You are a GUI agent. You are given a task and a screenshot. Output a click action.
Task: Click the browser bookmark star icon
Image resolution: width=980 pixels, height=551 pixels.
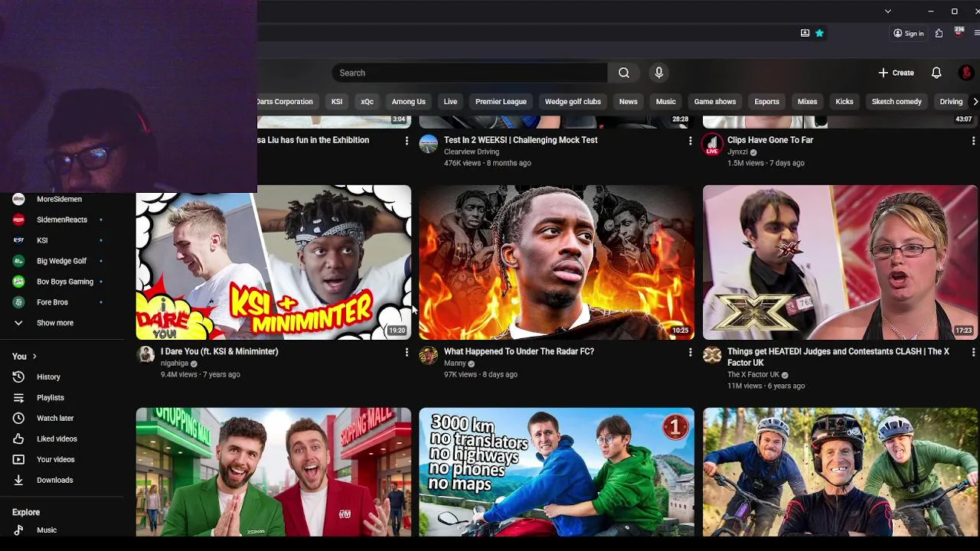pos(819,33)
